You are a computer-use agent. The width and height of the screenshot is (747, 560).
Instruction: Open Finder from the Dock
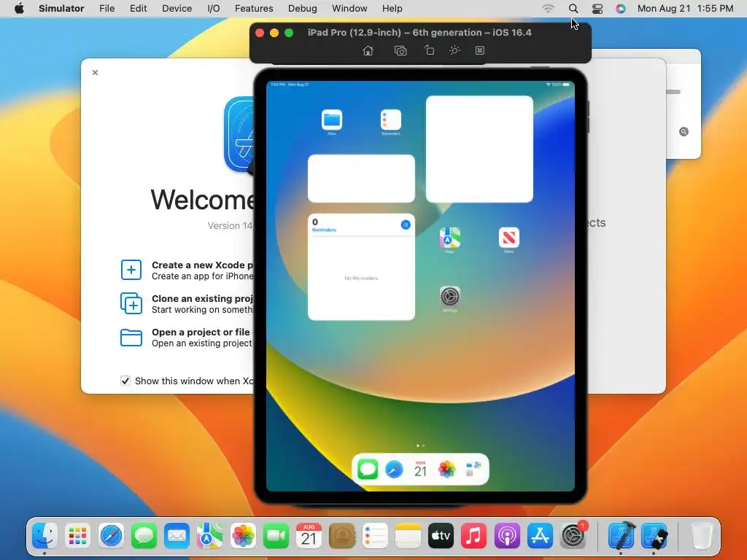(44, 536)
